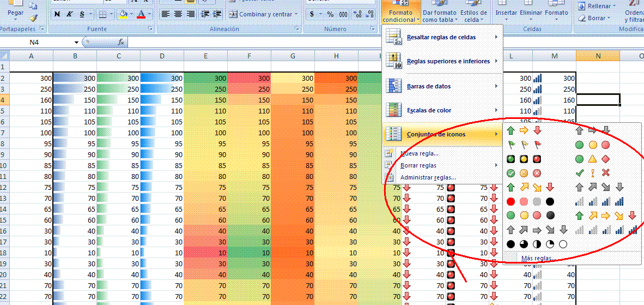Click the insert function fx icon
The width and height of the screenshot is (644, 305).
[x=121, y=42]
